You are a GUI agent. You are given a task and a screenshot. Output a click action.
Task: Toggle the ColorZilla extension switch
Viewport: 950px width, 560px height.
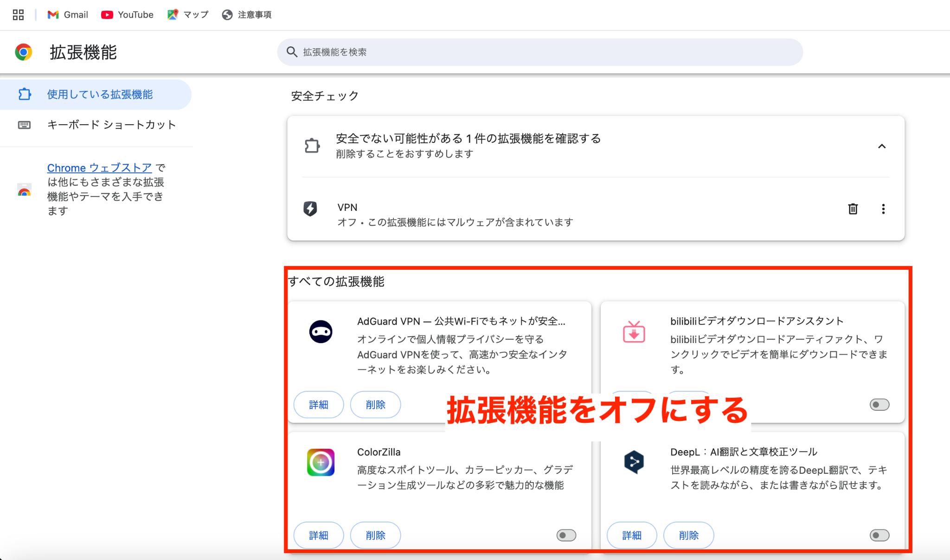(x=566, y=535)
